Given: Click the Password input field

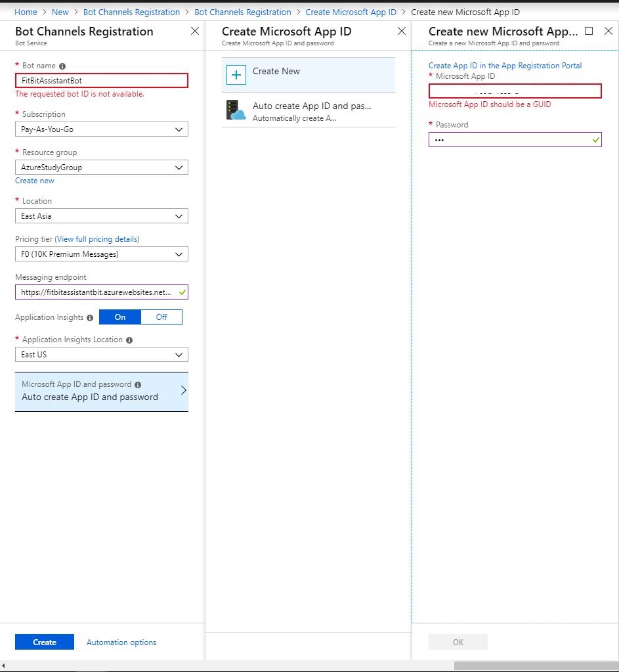Looking at the screenshot, I should click(515, 140).
